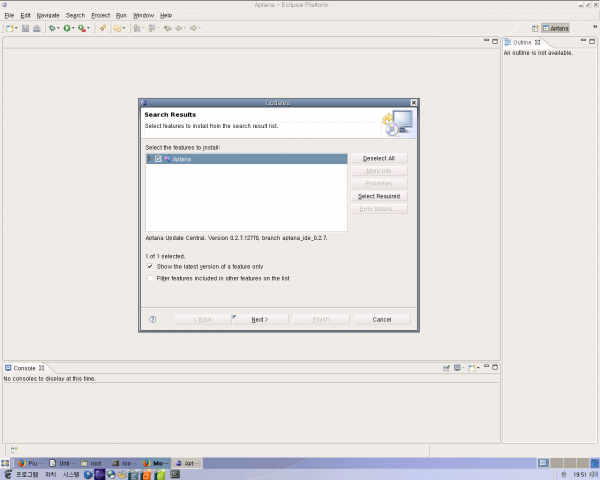Click the Open folder icon in the toolbar

[x=117, y=28]
